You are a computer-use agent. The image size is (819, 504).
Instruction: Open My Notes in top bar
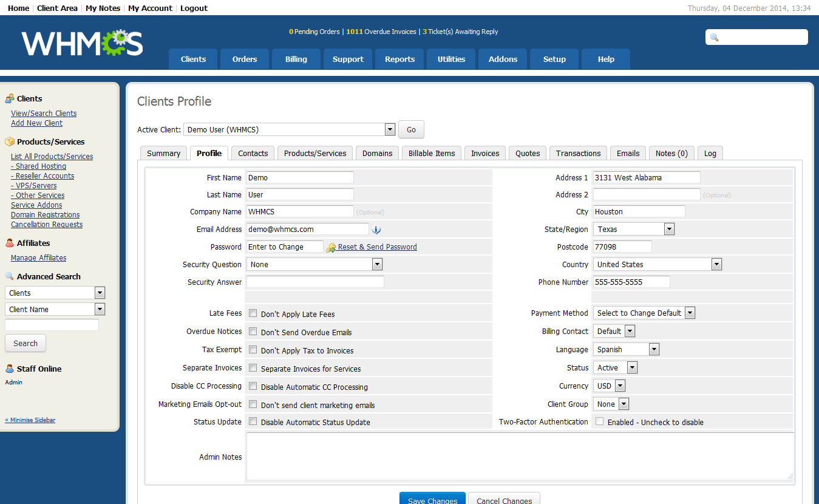coord(103,8)
